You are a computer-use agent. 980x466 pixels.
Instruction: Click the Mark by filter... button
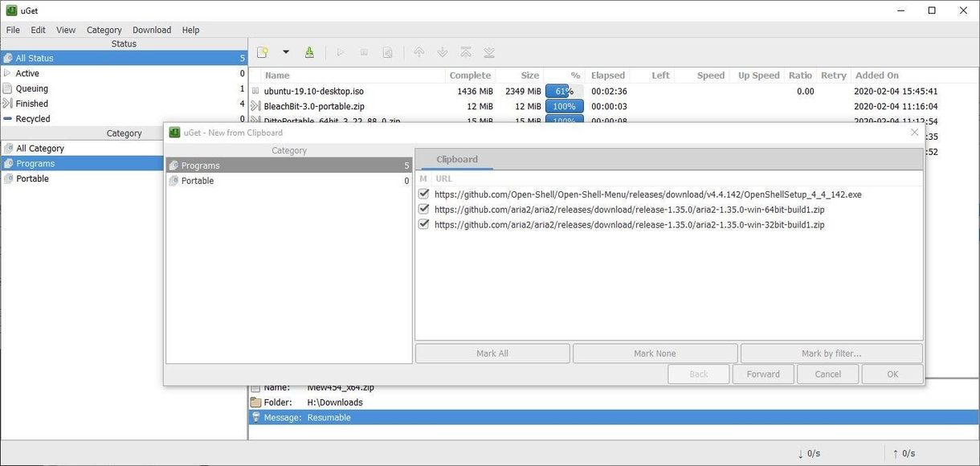[831, 354]
